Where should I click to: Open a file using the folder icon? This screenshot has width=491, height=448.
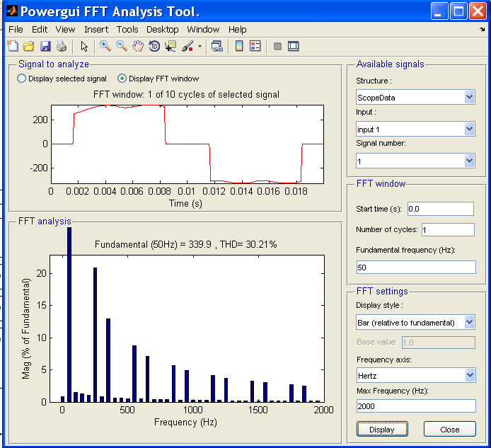29,47
